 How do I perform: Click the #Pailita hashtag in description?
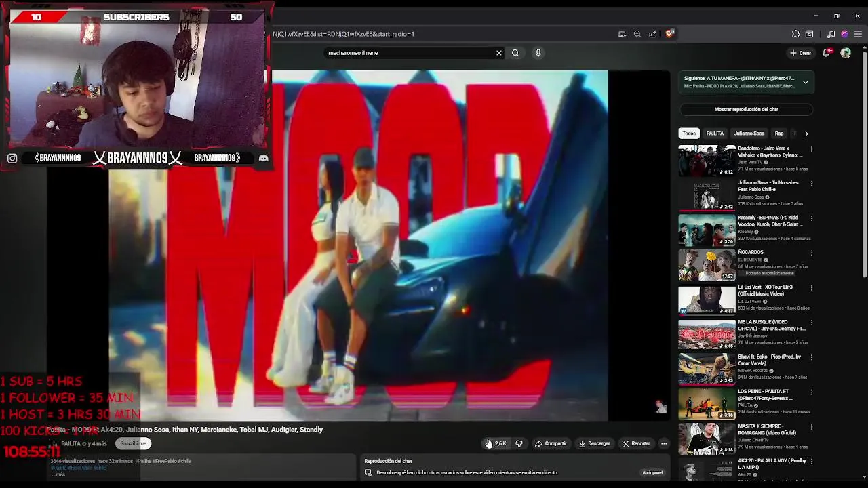click(58, 468)
